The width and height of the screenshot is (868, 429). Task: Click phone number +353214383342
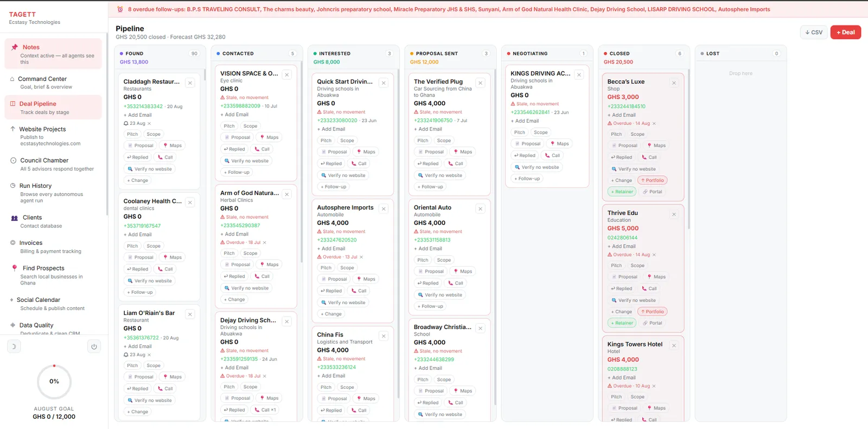click(x=143, y=106)
